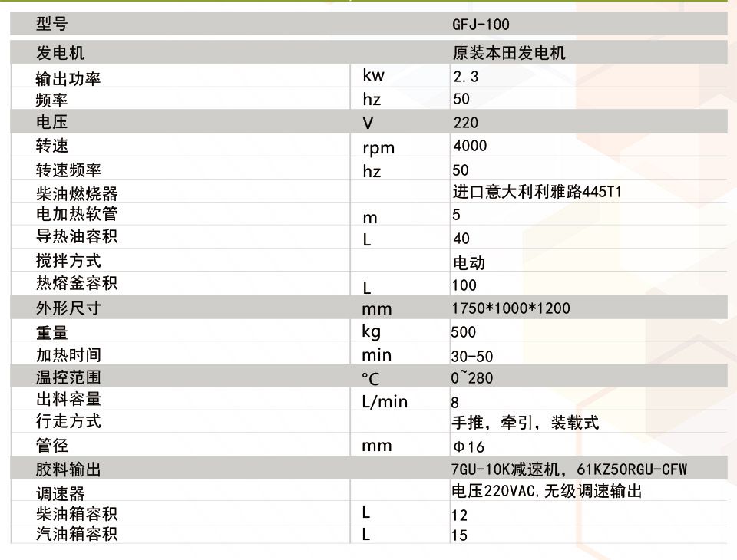The image size is (737, 560).
Task: Click the 电动 stirring method value
Action: tap(468, 262)
